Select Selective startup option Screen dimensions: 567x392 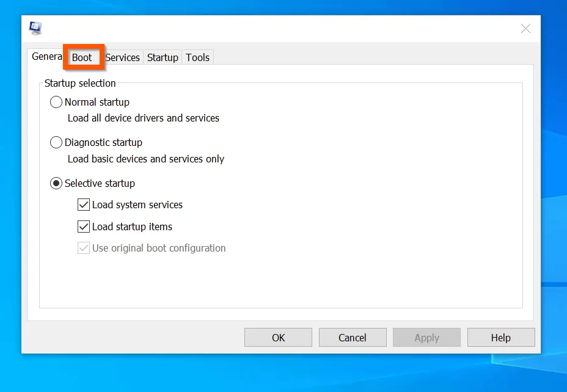coord(56,183)
